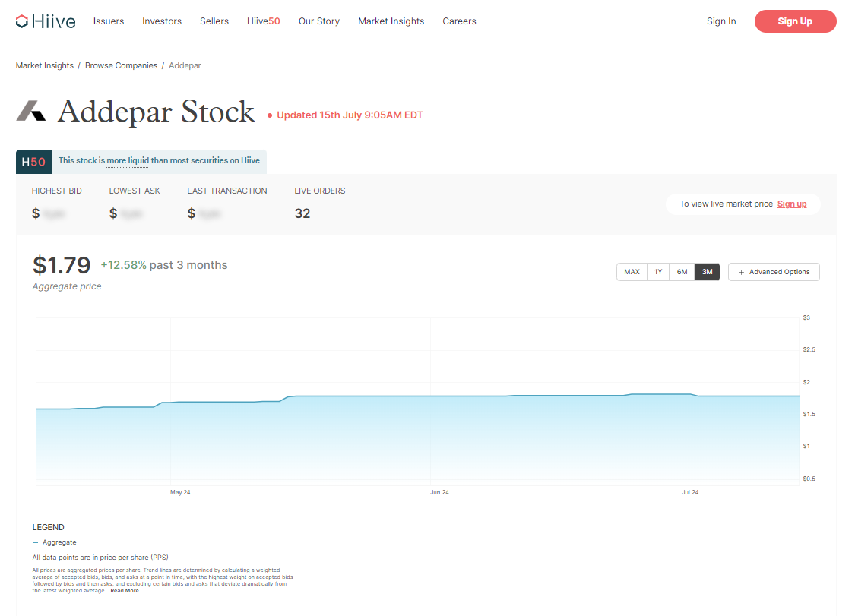Click the Addepar company logo icon

pos(31,111)
